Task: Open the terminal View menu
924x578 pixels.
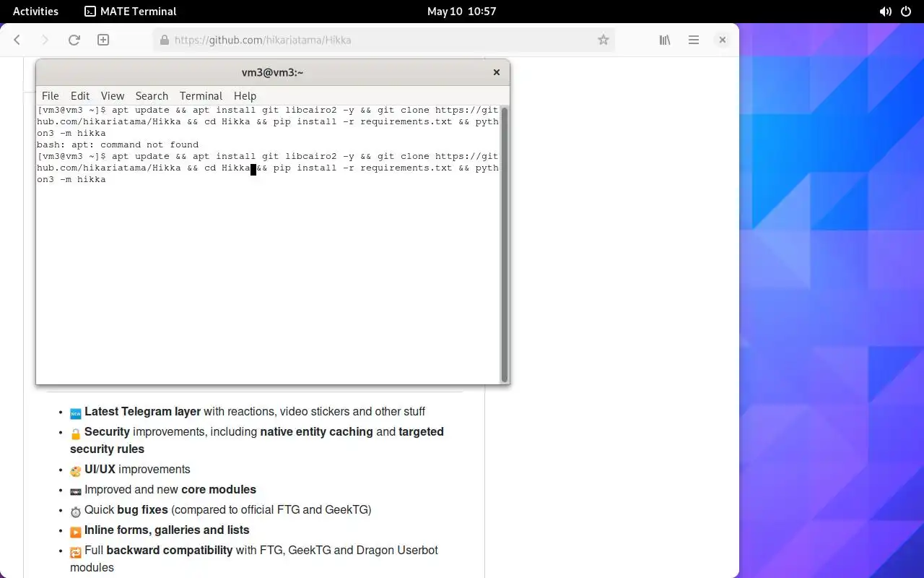Action: point(113,96)
